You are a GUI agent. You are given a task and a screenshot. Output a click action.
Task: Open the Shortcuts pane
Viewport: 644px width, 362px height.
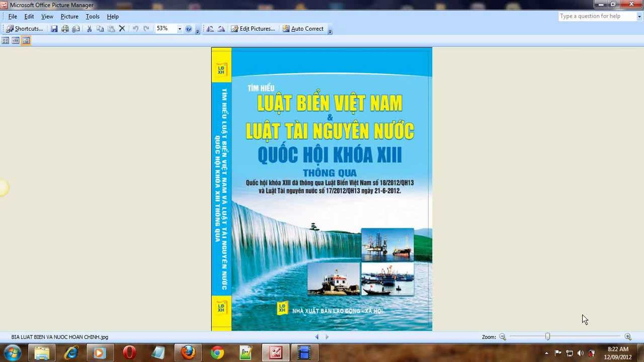click(x=25, y=29)
